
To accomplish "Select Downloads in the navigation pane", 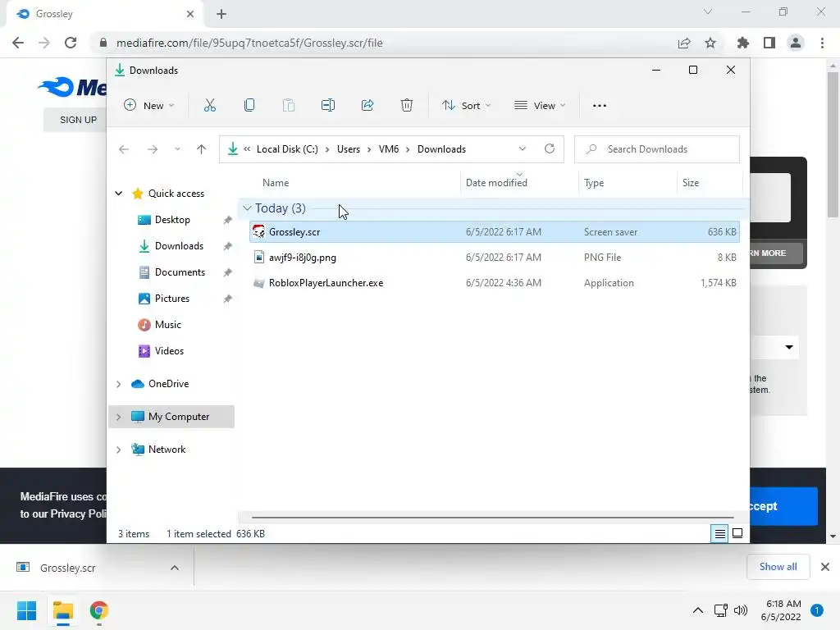I will 179,246.
